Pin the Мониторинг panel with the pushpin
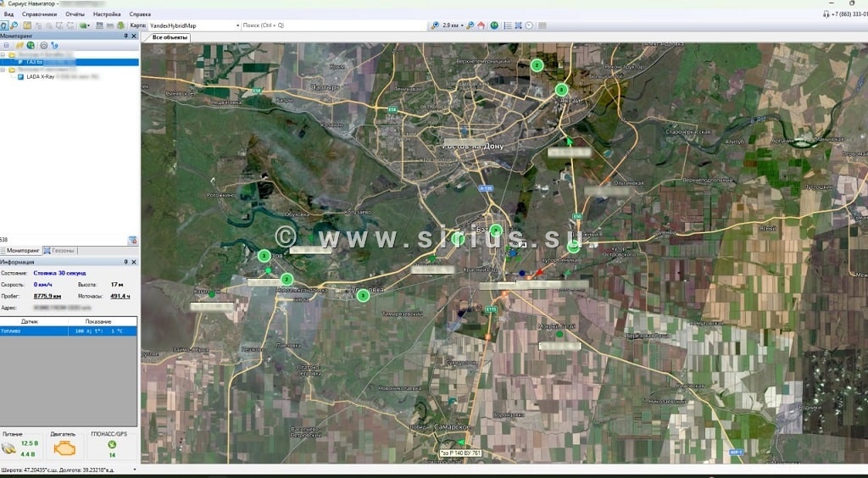 point(126,36)
